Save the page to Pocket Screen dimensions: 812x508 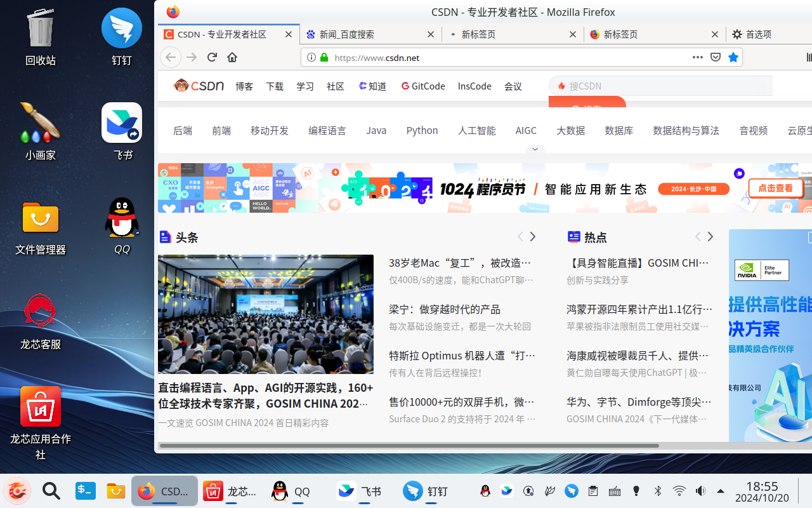716,57
